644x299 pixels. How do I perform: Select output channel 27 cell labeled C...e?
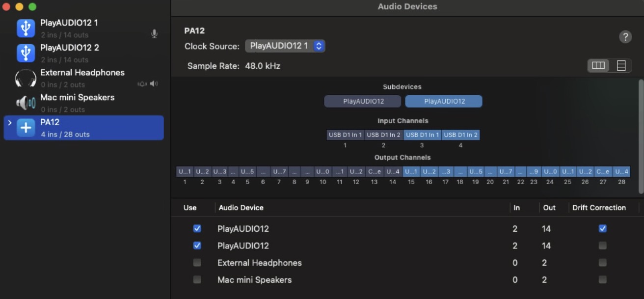tap(602, 171)
